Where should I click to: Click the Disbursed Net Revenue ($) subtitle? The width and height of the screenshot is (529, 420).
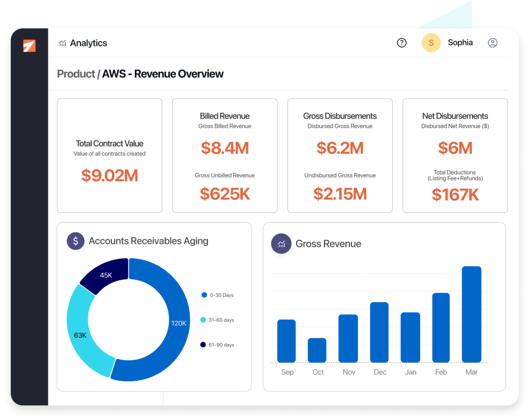[455, 126]
